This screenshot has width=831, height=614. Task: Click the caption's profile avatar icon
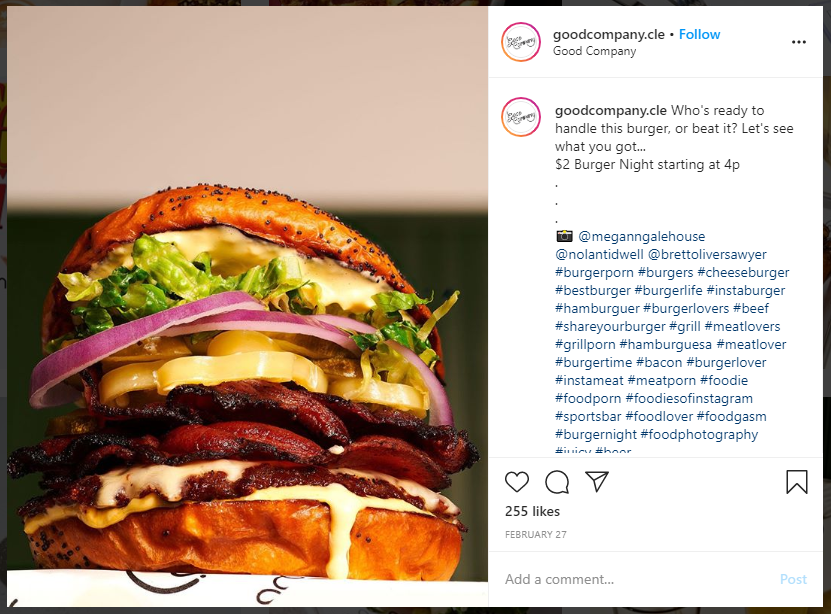click(521, 117)
